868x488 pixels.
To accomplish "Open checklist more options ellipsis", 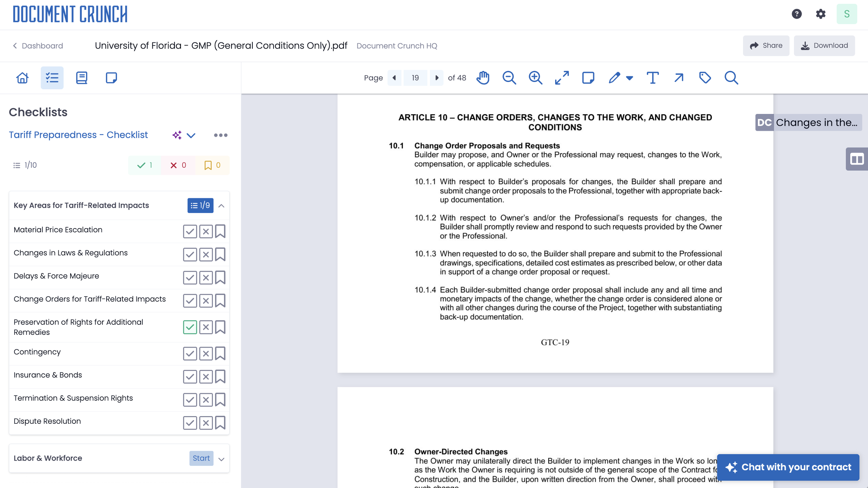I will coord(220,135).
